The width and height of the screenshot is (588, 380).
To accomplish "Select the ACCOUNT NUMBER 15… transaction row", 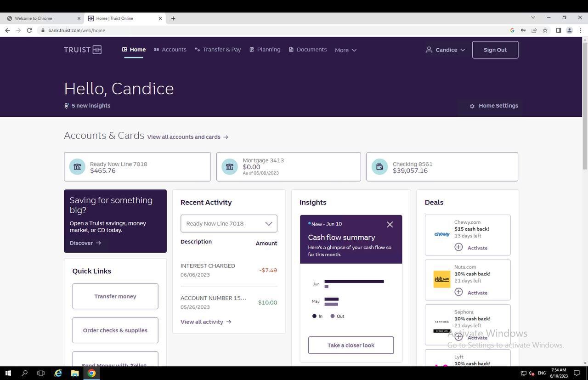I will click(229, 302).
